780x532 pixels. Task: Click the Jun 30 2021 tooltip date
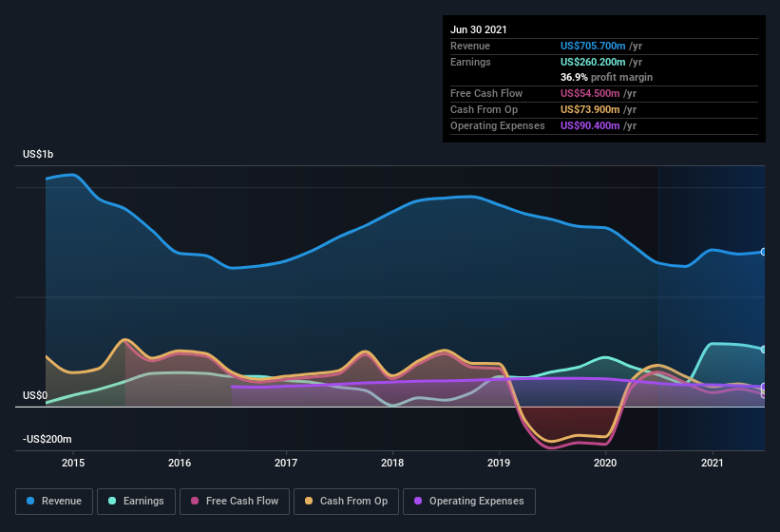point(479,29)
